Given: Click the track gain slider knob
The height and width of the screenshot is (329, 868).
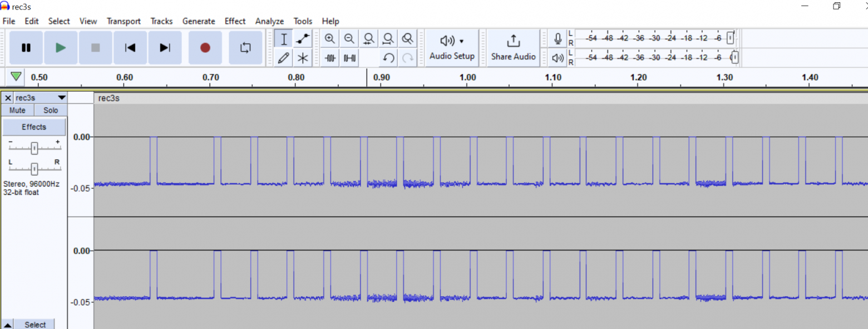Looking at the screenshot, I should tap(34, 148).
